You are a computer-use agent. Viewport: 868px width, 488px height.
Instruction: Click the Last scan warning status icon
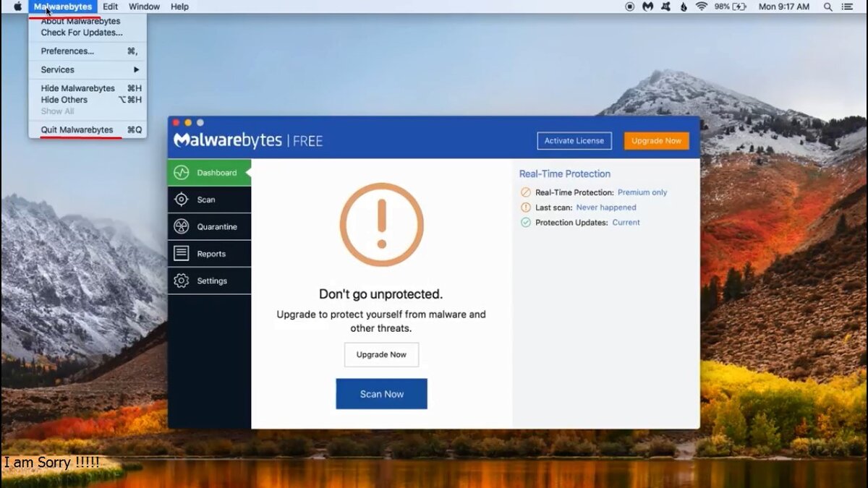click(526, 207)
